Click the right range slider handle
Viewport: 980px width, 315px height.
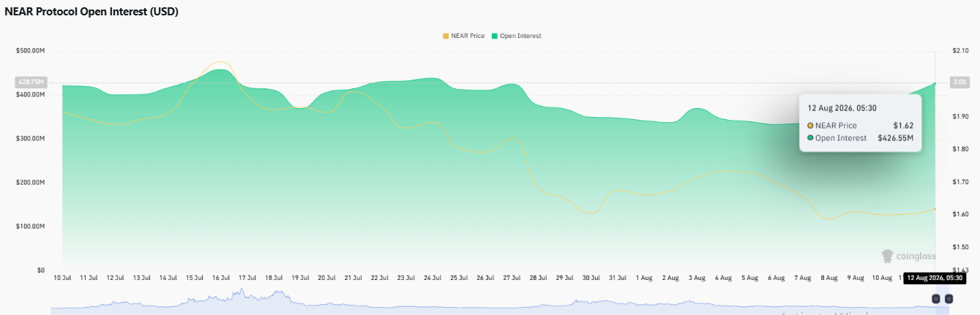click(x=949, y=299)
